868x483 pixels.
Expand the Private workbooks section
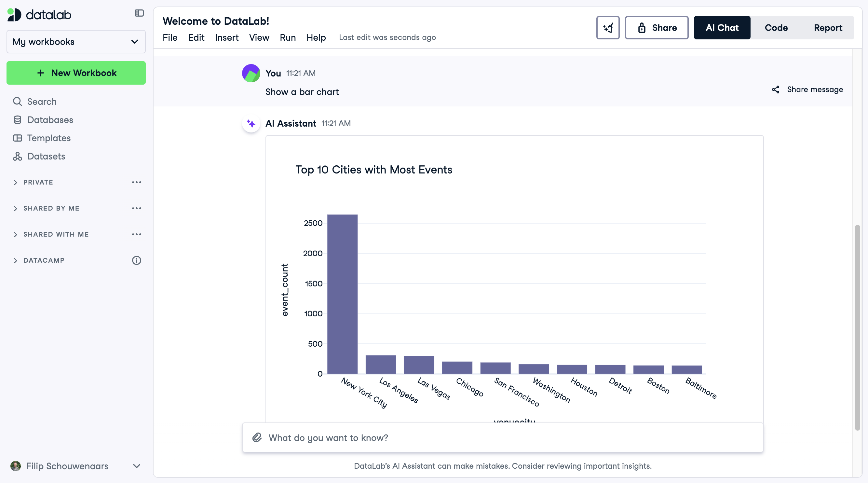(x=16, y=182)
